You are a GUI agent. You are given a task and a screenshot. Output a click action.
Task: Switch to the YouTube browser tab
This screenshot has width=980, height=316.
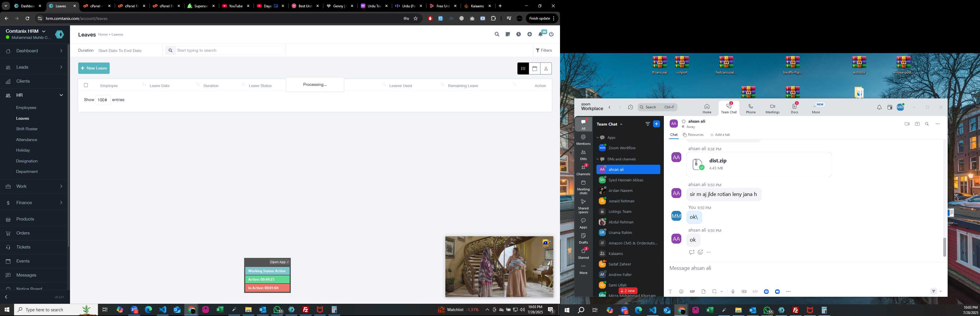coord(236,6)
